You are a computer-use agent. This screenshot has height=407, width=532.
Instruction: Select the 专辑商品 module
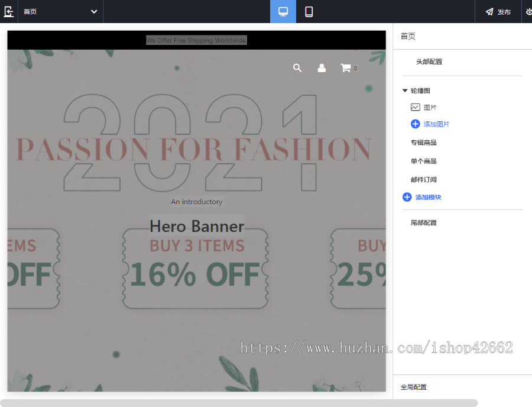(x=423, y=143)
